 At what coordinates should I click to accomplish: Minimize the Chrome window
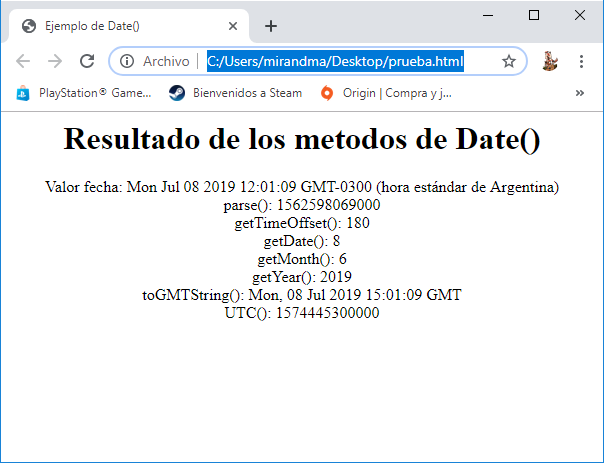click(x=487, y=14)
